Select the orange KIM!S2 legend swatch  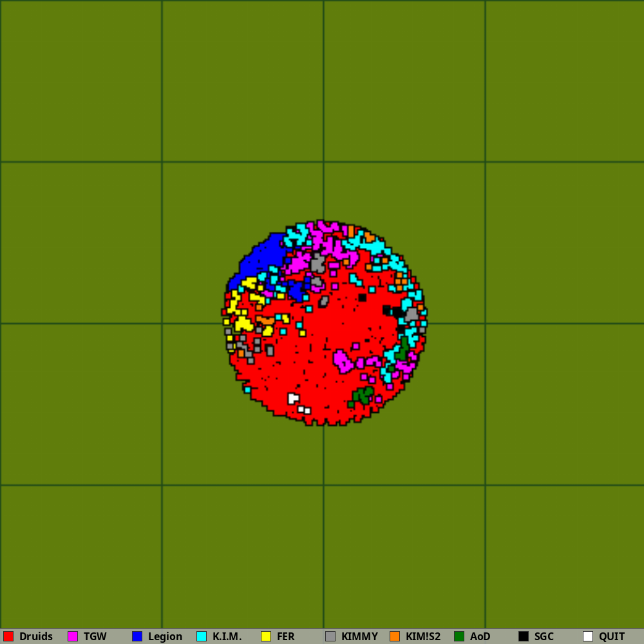[x=395, y=636]
